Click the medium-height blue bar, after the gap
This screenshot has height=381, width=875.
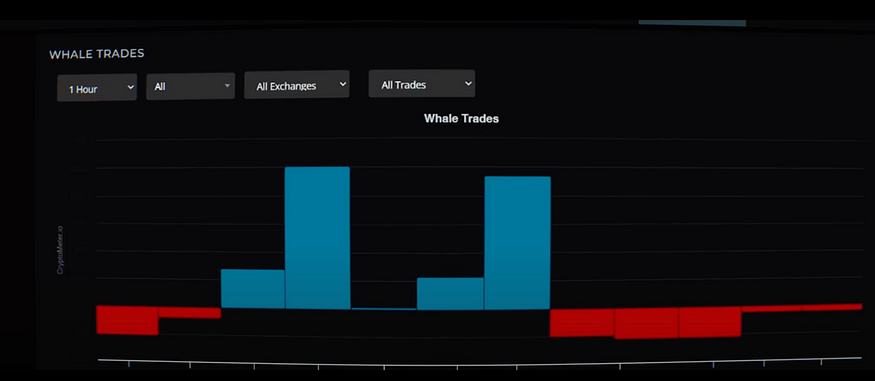click(x=450, y=293)
